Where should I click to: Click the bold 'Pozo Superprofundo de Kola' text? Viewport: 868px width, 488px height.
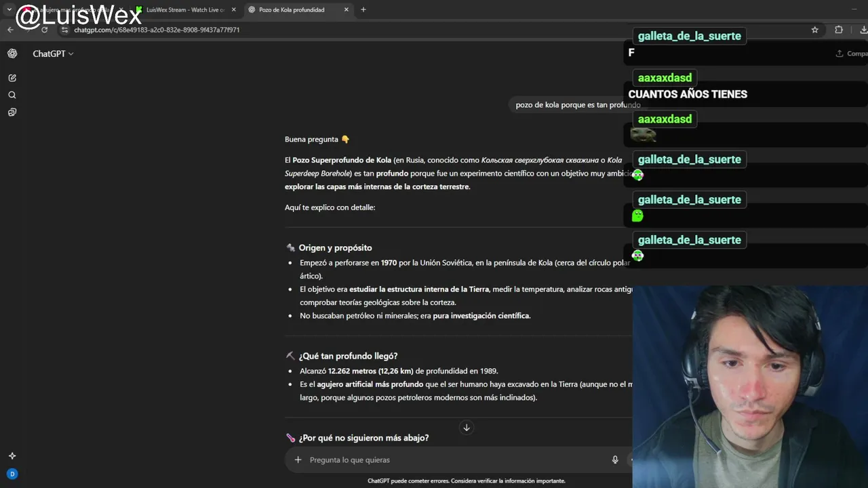(342, 161)
